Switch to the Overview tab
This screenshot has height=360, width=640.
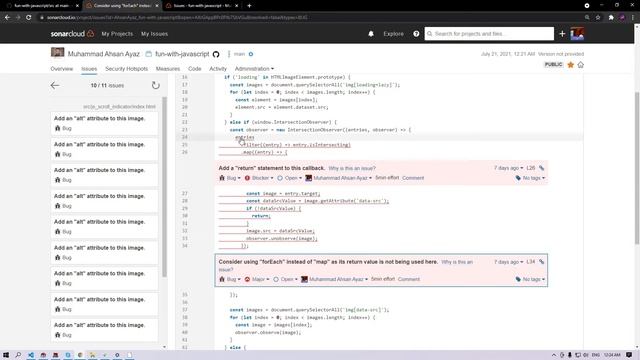[x=62, y=69]
